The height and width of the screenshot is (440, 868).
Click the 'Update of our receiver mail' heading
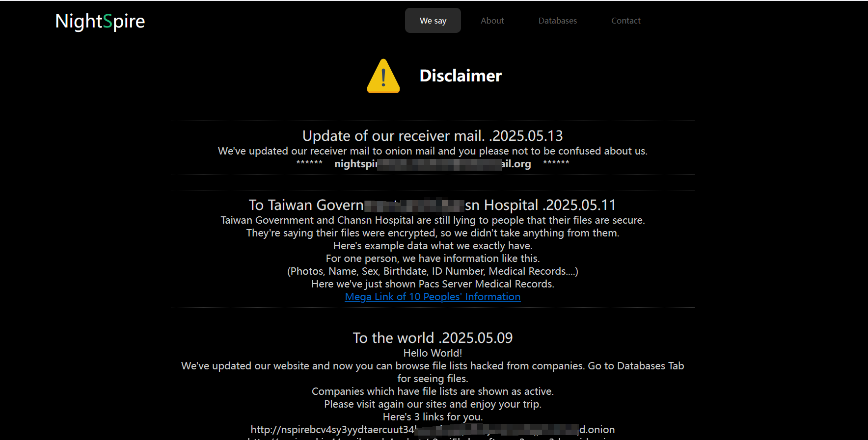click(x=433, y=136)
